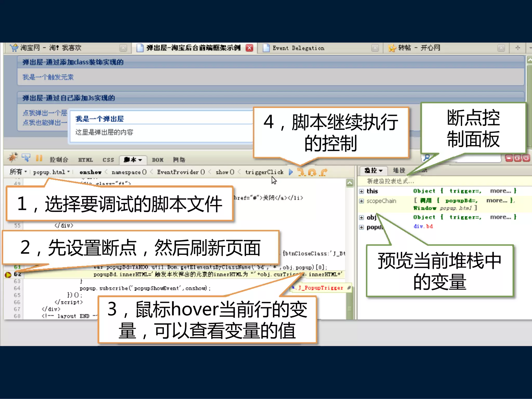Click the 点我也能弹出一 link
532x399 pixels.
45,123
